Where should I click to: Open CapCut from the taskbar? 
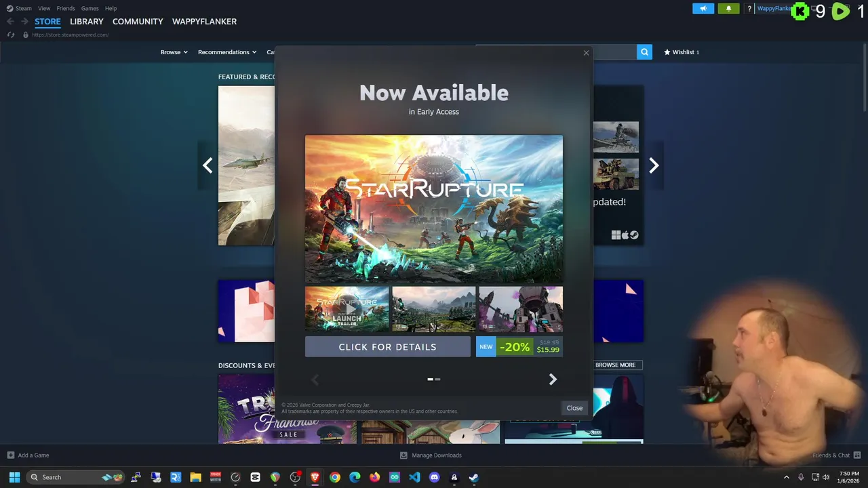click(x=255, y=477)
